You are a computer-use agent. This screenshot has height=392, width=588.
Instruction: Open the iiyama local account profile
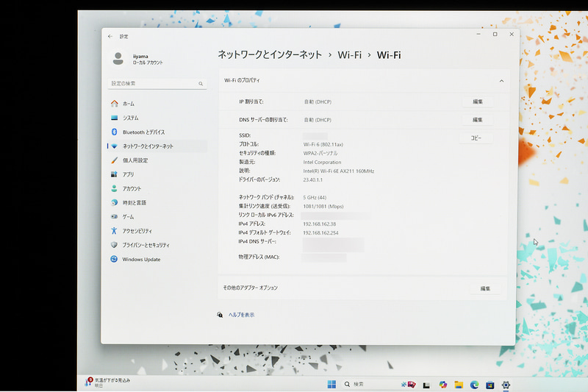click(x=137, y=59)
